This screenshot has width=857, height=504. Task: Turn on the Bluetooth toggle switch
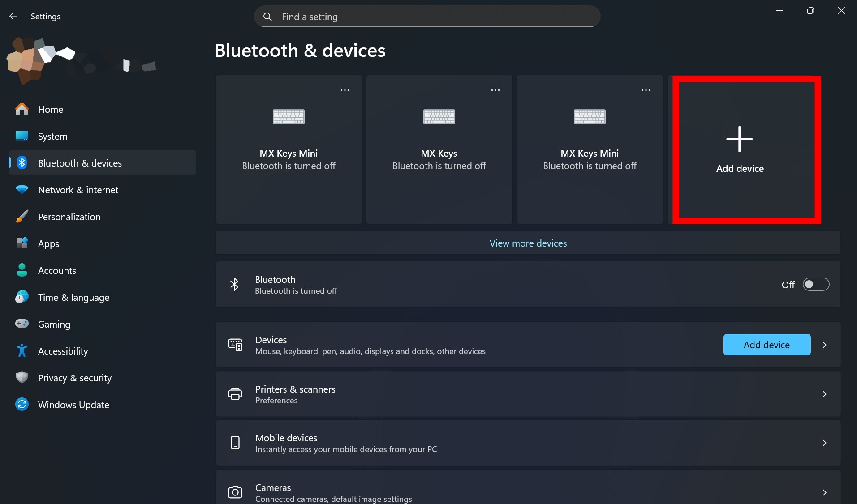coord(816,284)
